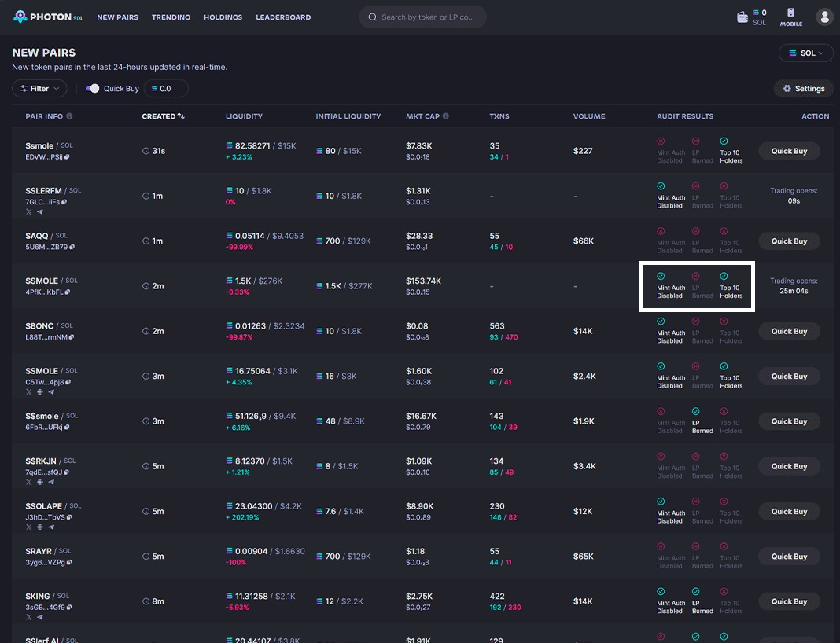
Task: Open the website globe for $SOLAPE
Action: point(40,527)
